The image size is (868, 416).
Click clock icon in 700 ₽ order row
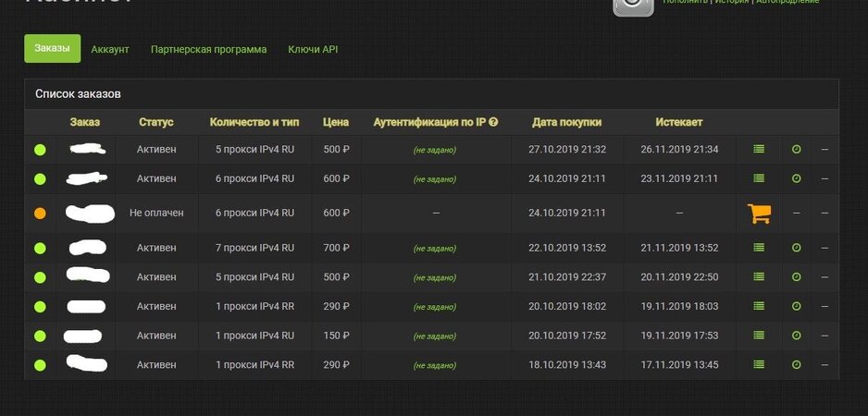tap(796, 248)
